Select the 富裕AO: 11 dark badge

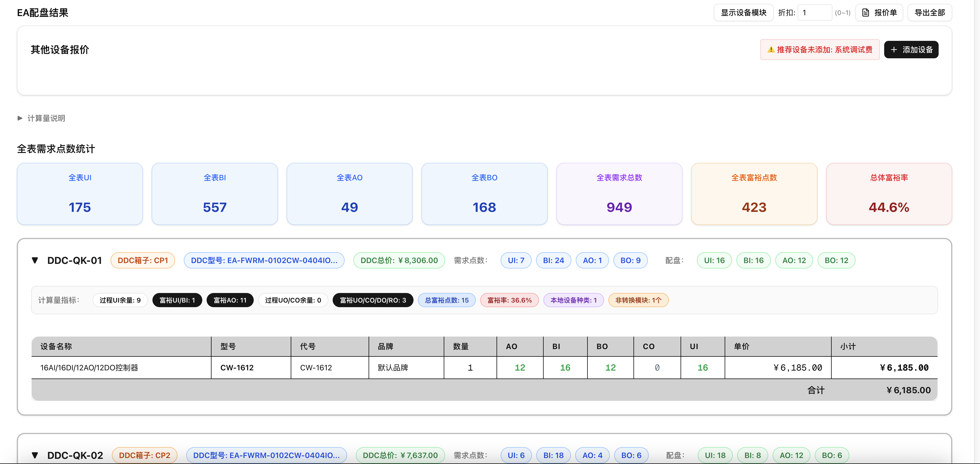pos(230,300)
